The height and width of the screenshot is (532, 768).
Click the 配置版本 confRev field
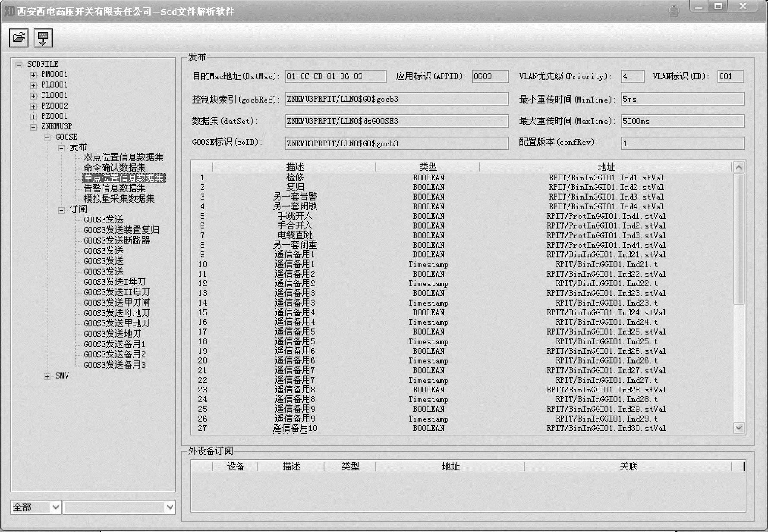click(x=683, y=144)
